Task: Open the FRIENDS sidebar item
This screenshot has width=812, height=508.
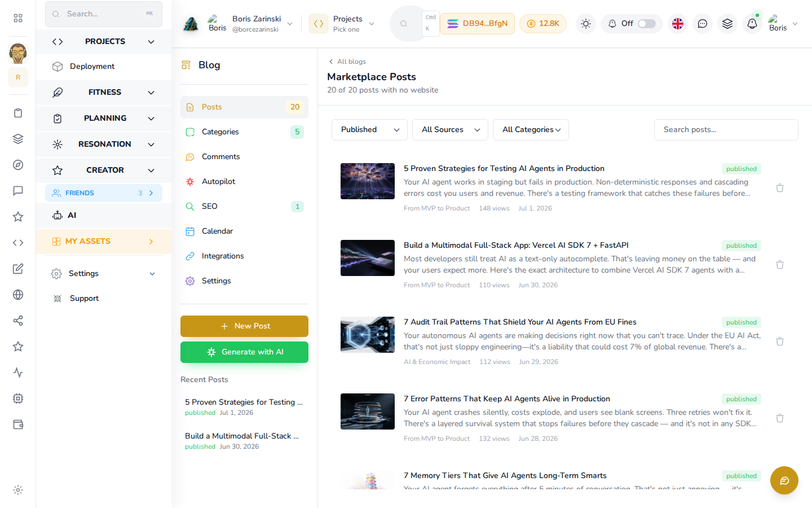Action: [104, 193]
